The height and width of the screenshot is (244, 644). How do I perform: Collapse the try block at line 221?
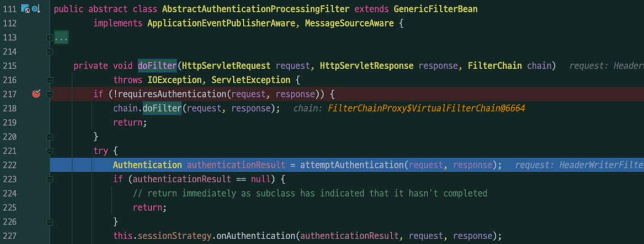(50, 151)
